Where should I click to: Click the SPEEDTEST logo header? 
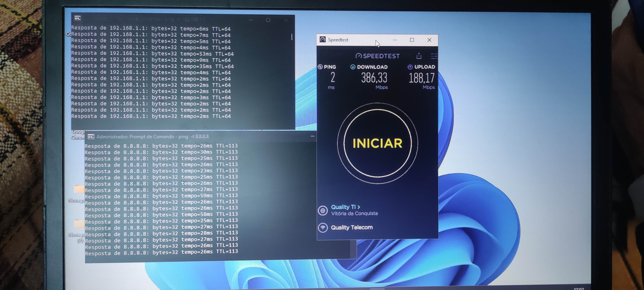377,56
